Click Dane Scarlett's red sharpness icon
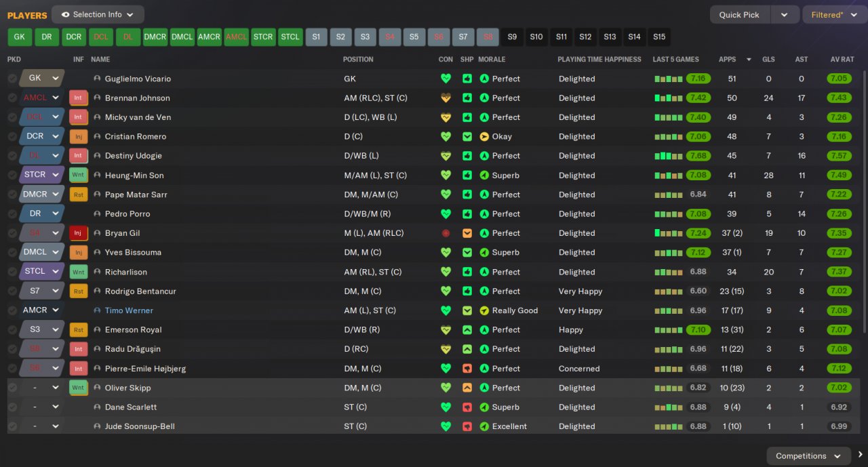The height and width of the screenshot is (467, 868). click(467, 407)
